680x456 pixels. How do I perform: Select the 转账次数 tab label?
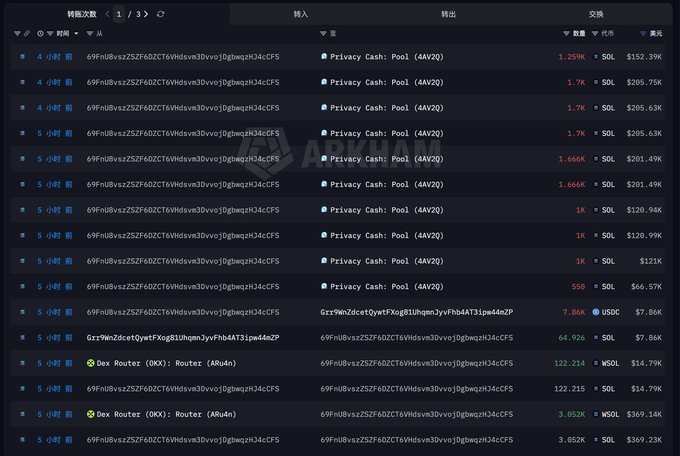click(82, 14)
